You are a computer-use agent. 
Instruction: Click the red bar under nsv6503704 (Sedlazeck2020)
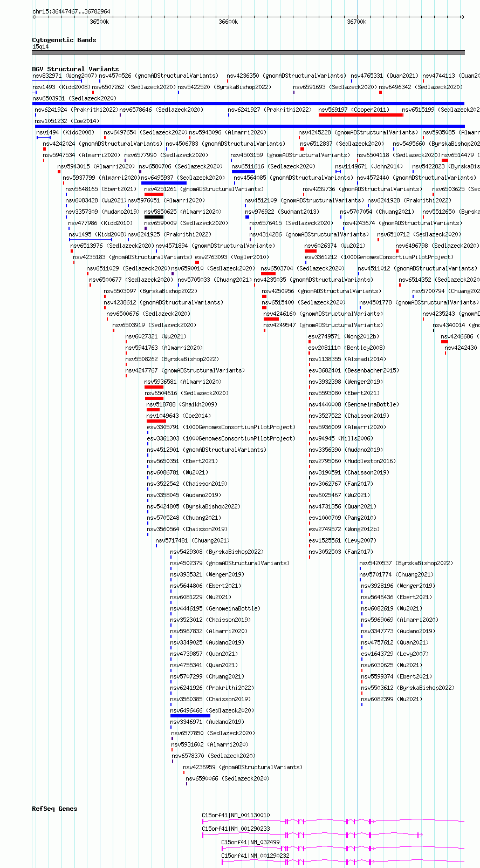coord(268,274)
